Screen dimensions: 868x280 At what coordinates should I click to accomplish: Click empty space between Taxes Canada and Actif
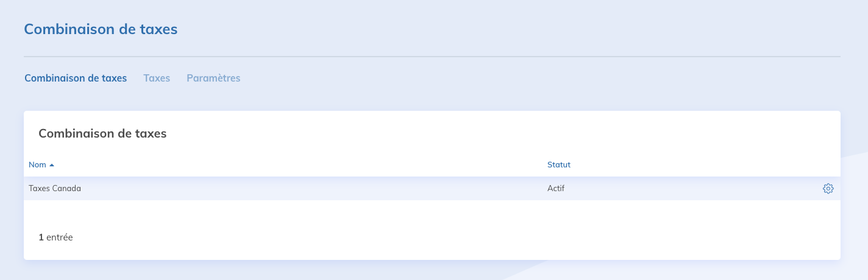[x=305, y=189]
